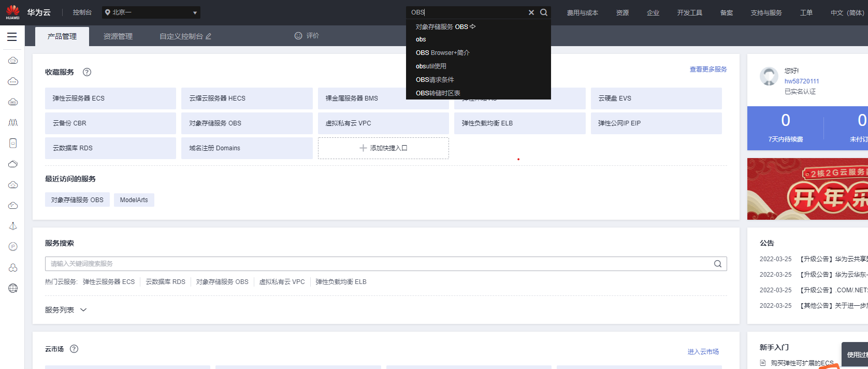Click the plus icon of 添加快捷入口
868x369 pixels.
coord(363,148)
